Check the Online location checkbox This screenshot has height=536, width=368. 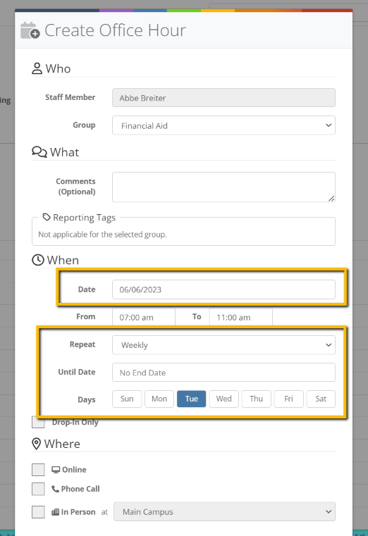coord(38,470)
